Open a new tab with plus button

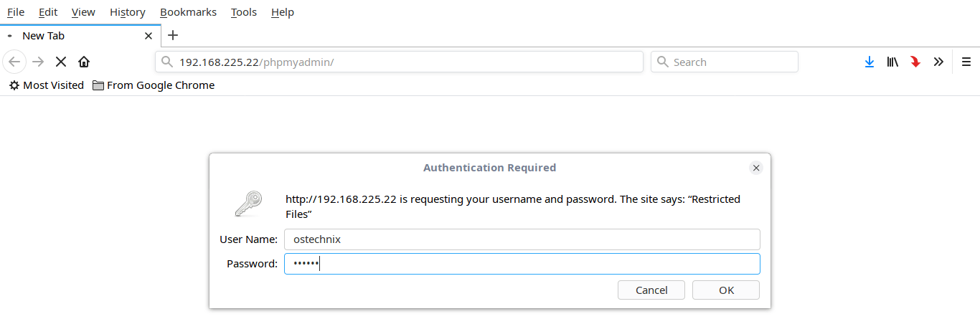click(x=172, y=35)
